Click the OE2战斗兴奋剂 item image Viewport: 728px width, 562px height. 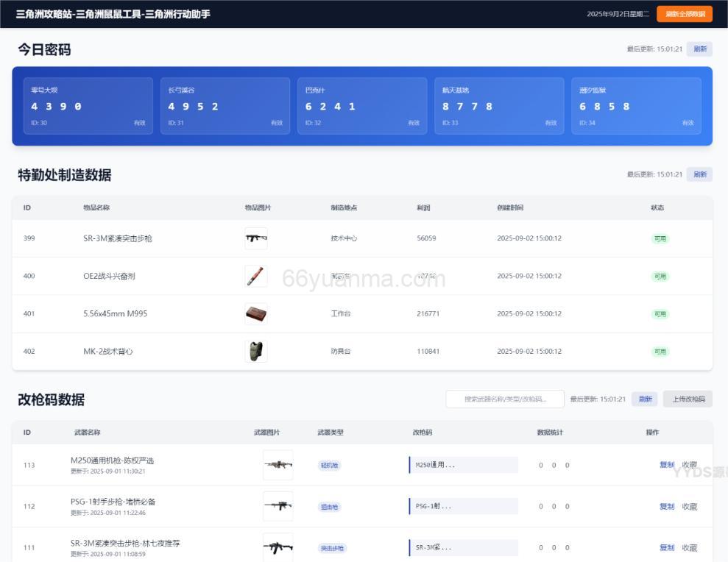click(x=255, y=276)
